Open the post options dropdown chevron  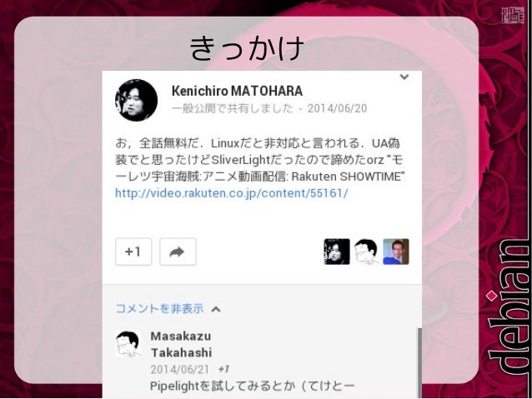tap(404, 77)
